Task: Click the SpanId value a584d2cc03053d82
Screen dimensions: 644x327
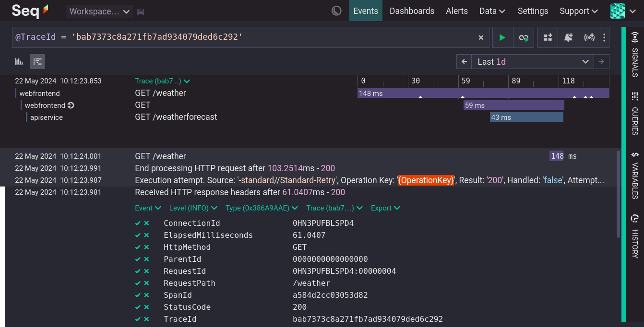Action: click(x=330, y=295)
